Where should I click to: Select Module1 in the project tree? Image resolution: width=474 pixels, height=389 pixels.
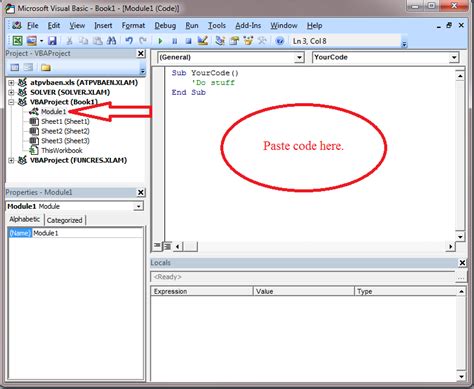point(53,112)
